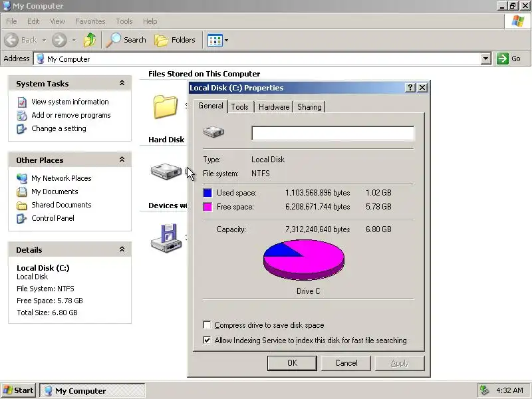
Task: Toggle the Folders pane button
Action: click(175, 40)
